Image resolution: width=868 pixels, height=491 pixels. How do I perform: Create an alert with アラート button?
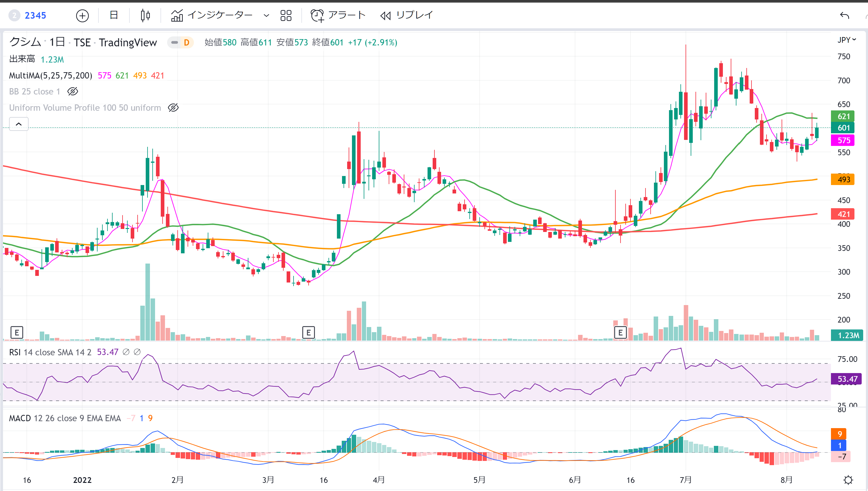(x=338, y=15)
